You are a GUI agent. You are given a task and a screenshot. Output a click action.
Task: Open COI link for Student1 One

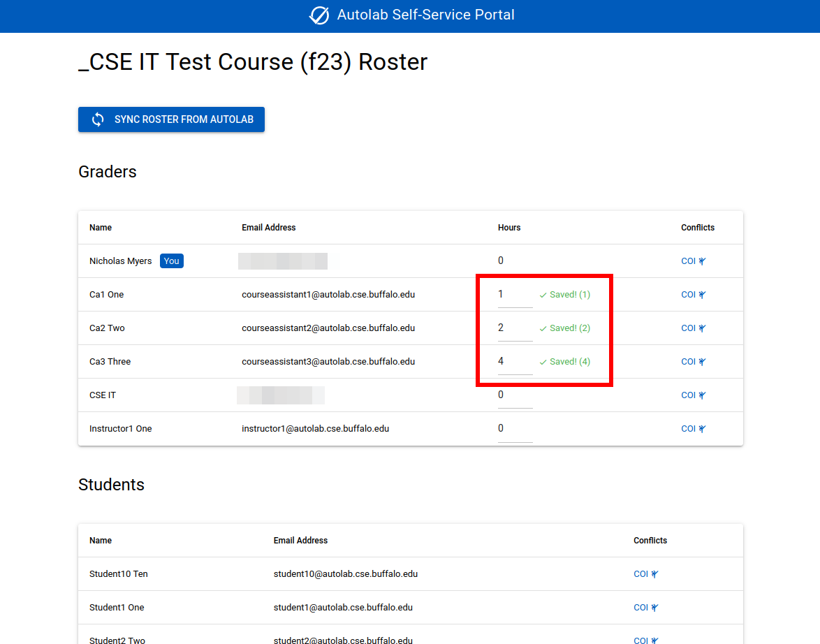646,608
